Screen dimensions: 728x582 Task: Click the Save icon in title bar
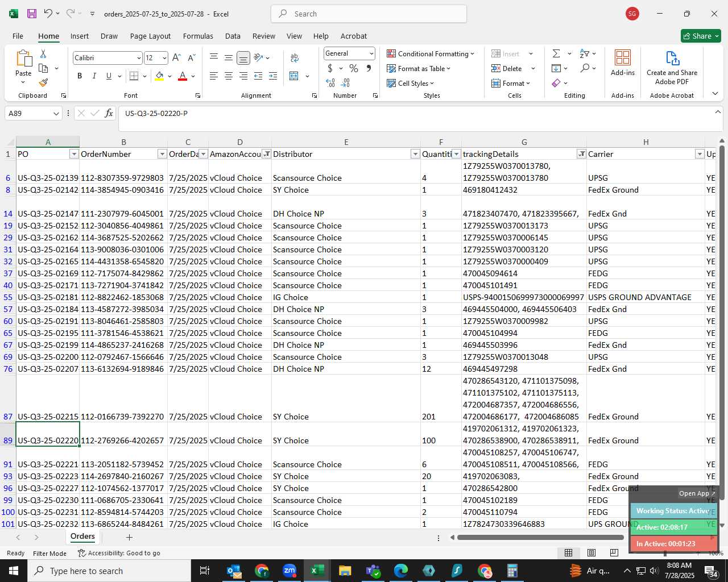coord(32,14)
